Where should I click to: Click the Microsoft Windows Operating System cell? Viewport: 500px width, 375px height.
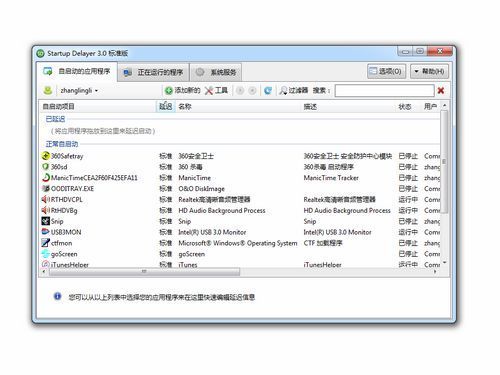(x=238, y=243)
